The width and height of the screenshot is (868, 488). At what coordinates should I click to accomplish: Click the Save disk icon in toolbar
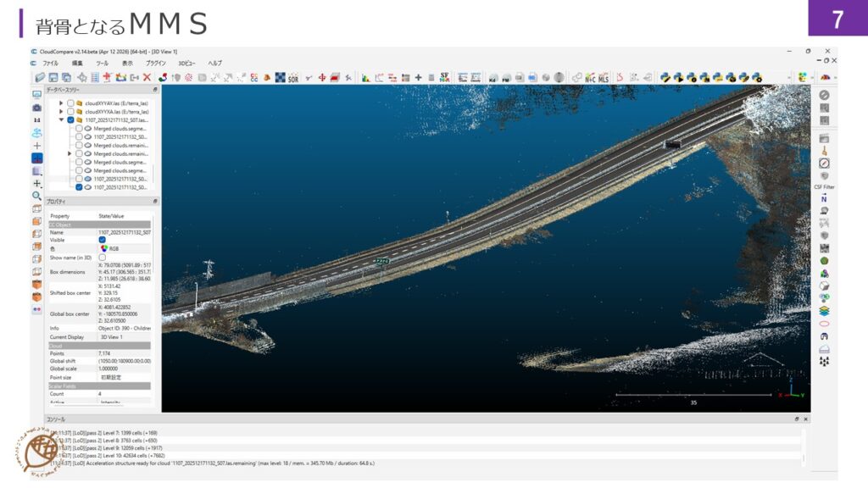tap(53, 77)
